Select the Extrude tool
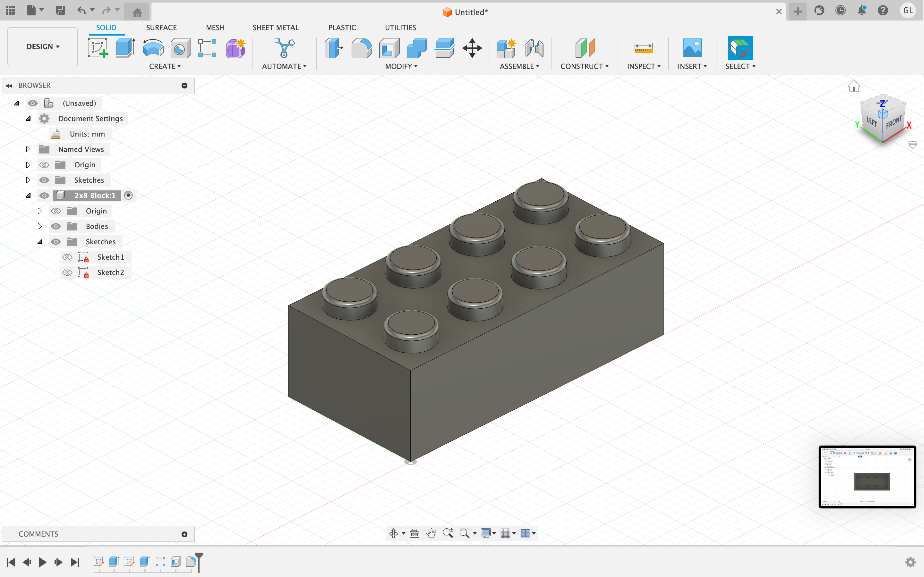This screenshot has height=577, width=924. pos(125,48)
